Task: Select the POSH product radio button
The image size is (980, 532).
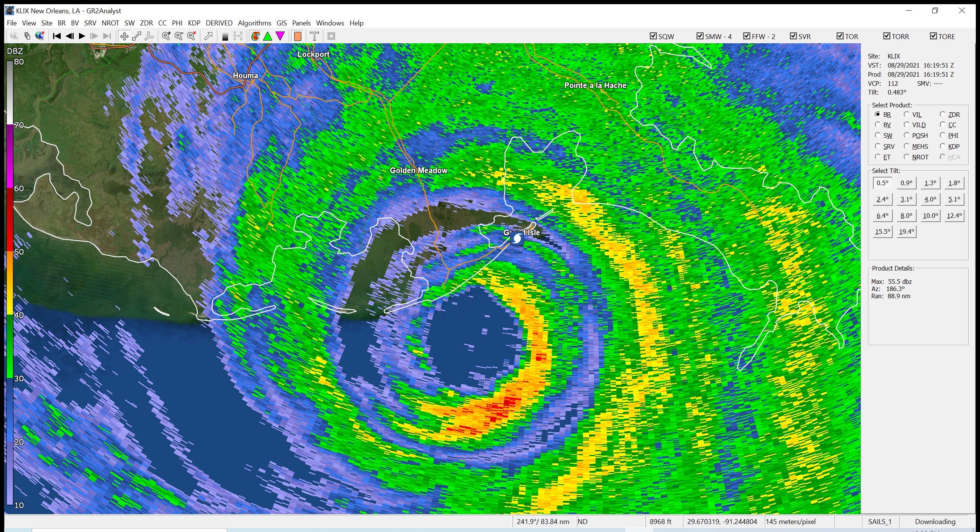Action: pyautogui.click(x=907, y=135)
